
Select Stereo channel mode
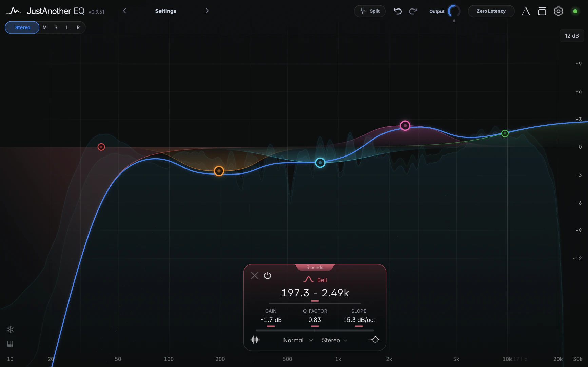tap(22, 27)
